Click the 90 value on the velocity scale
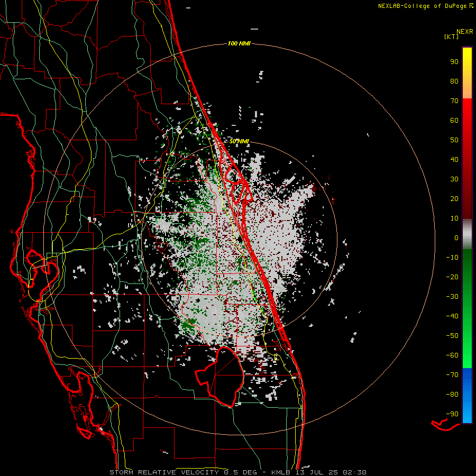 coord(454,62)
